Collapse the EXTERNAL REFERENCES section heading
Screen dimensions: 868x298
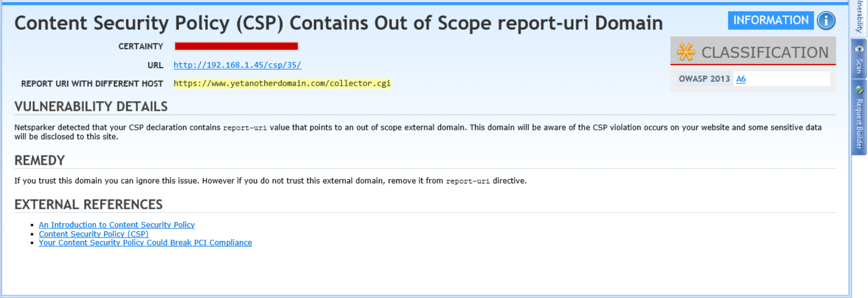[x=88, y=204]
